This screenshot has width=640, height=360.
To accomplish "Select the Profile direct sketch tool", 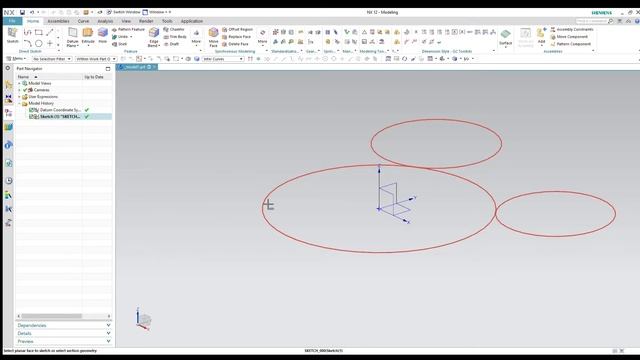I will pos(27,32).
